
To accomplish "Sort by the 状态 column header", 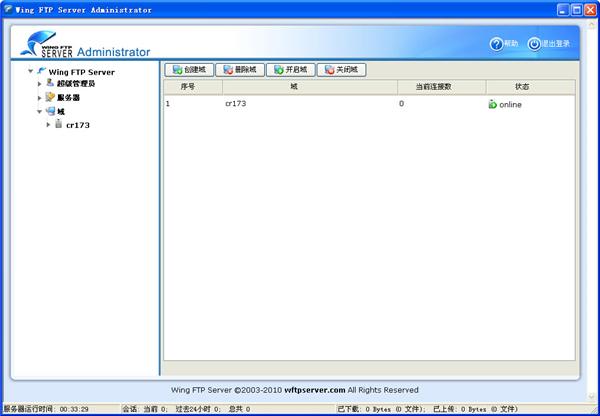I will click(530, 87).
